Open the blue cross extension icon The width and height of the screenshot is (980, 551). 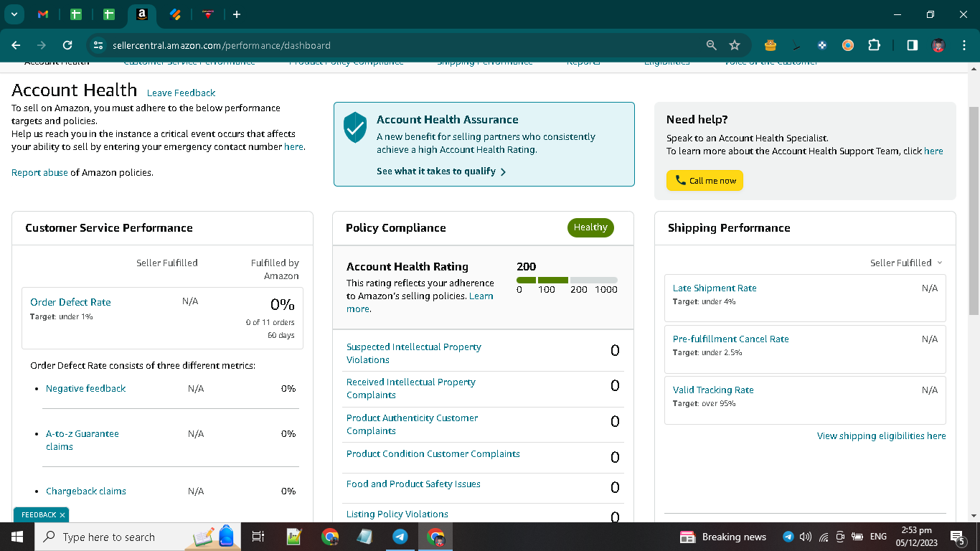click(822, 45)
